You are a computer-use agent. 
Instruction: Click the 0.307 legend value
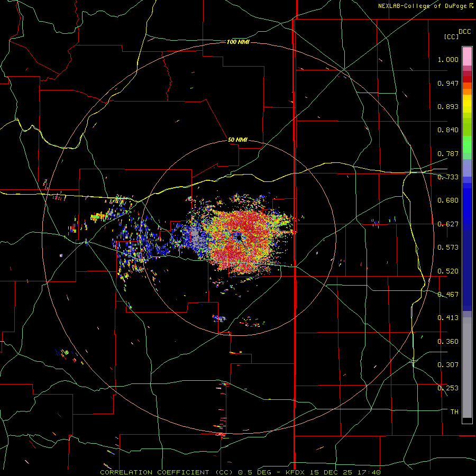pos(448,365)
